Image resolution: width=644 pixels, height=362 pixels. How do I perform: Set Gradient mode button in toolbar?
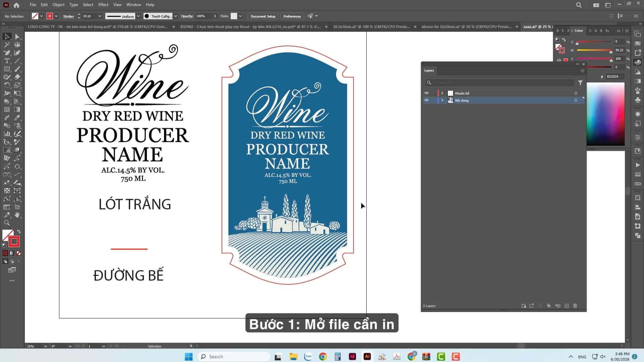pos(12,253)
